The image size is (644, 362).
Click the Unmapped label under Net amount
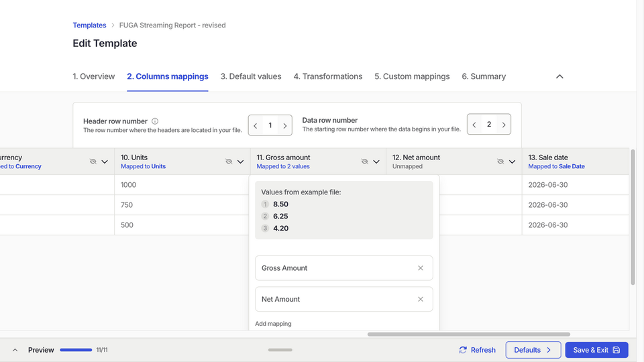[407, 166]
